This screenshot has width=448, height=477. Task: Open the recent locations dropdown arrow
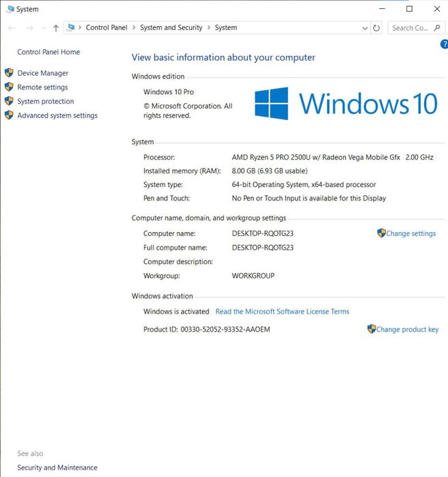coord(44,28)
